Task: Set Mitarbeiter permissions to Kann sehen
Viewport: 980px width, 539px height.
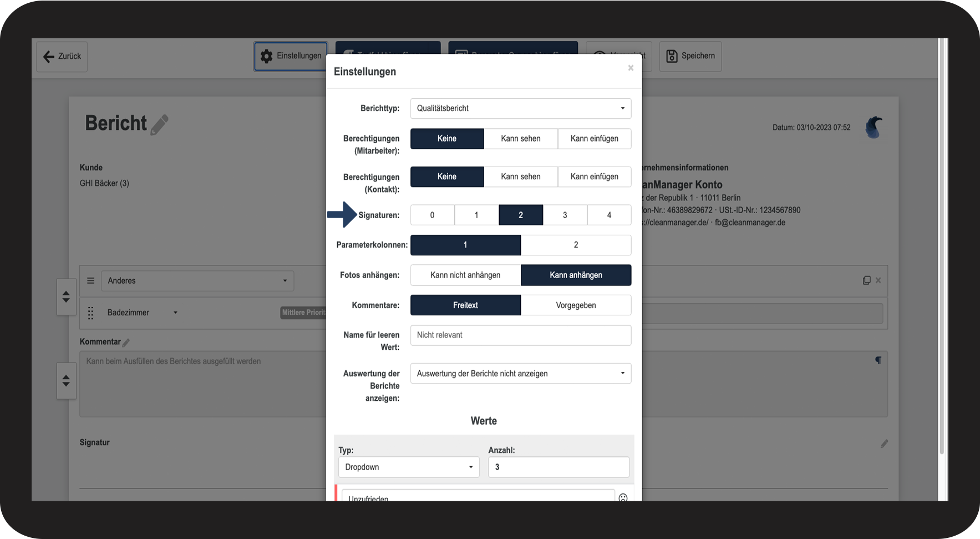Action: click(x=521, y=139)
